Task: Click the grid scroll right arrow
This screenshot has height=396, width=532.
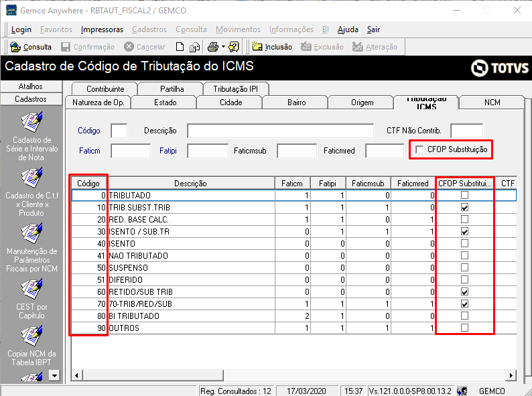Action: 511,375
